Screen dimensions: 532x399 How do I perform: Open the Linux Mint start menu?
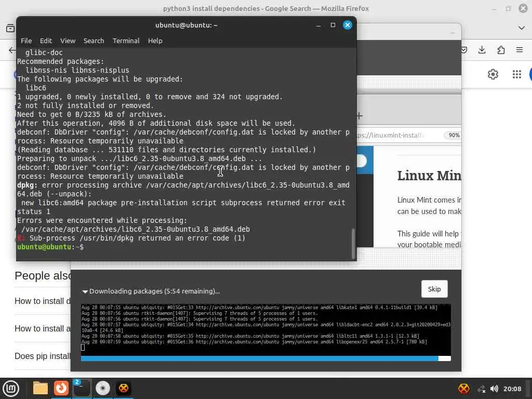click(x=11, y=389)
